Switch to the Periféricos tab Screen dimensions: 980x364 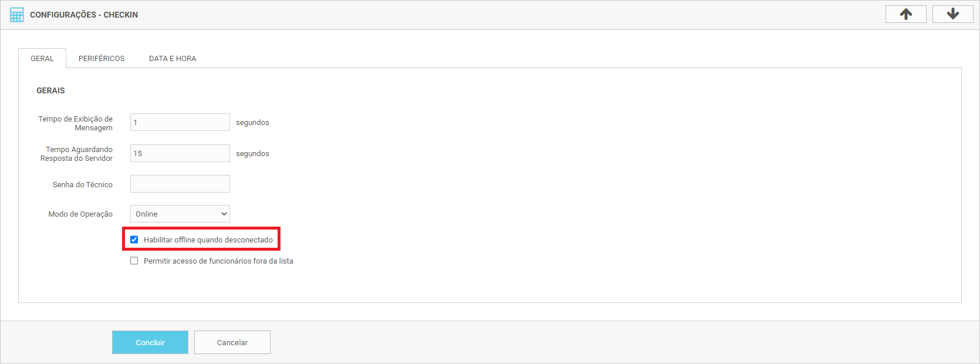pos(102,58)
